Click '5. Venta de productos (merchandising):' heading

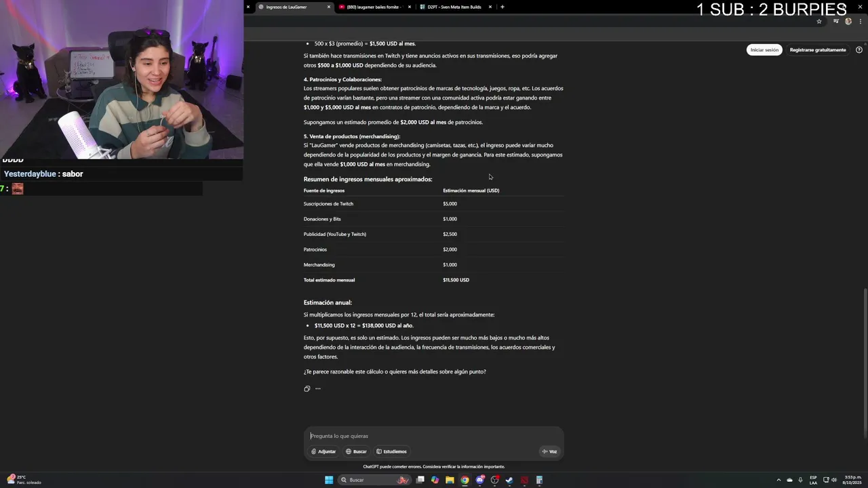pyautogui.click(x=352, y=137)
